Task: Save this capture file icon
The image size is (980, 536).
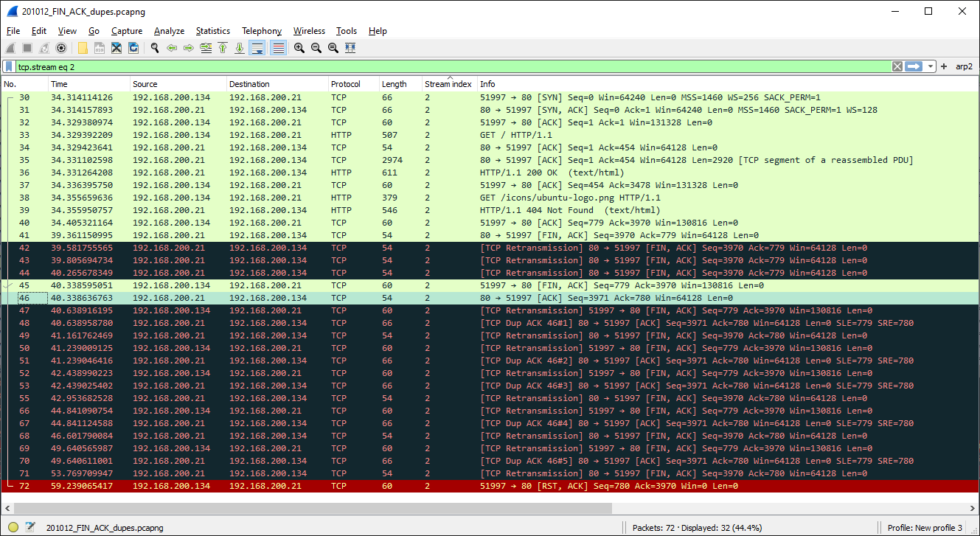Action: tap(100, 48)
